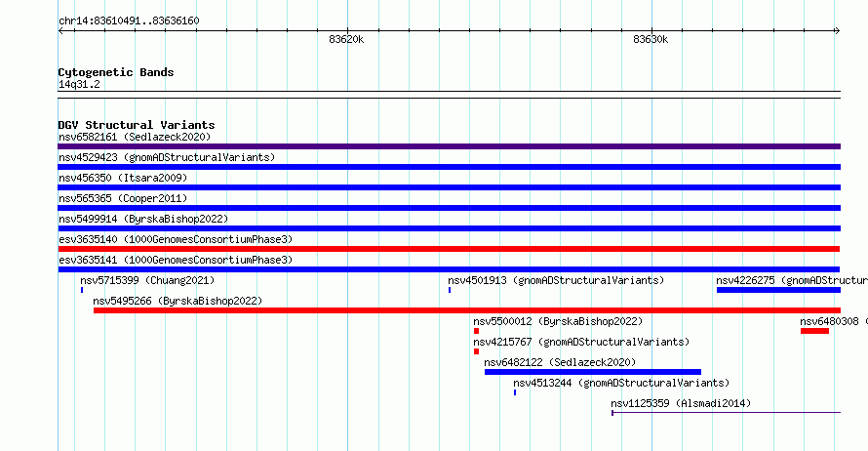Open the nsv4226275 variant label

click(x=792, y=280)
